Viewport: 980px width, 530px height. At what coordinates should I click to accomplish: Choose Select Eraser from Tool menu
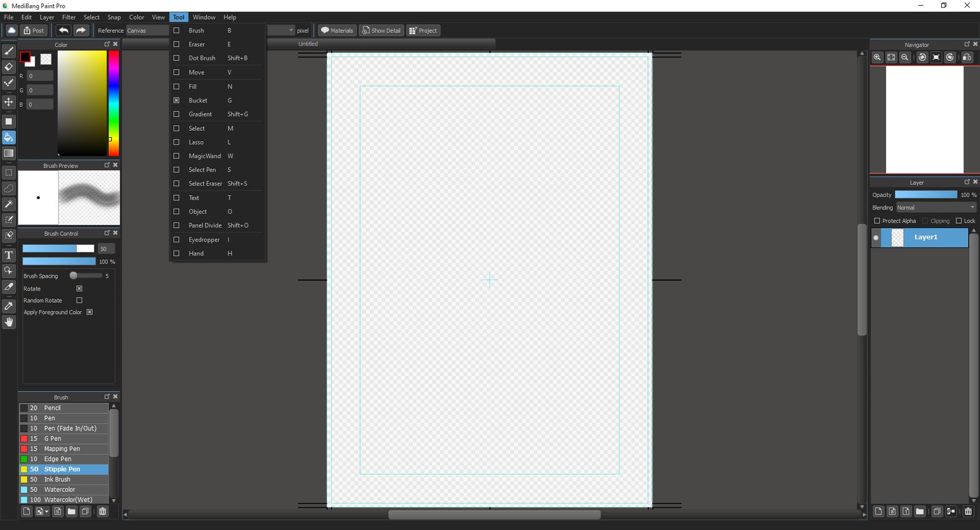(217, 183)
